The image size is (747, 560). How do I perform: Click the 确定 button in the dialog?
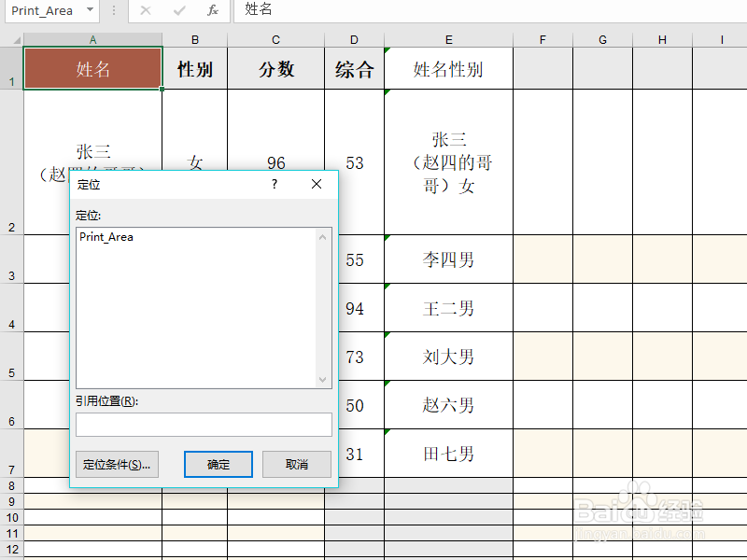tap(218, 464)
